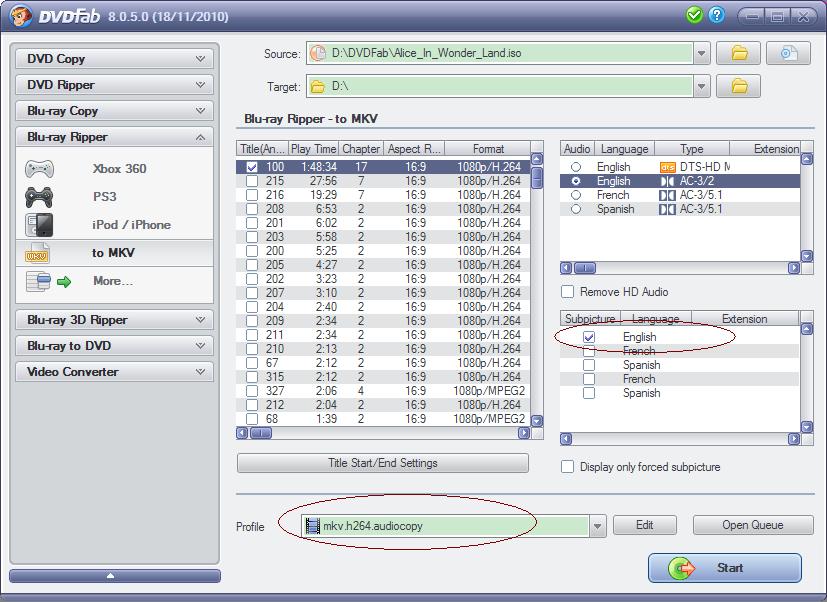The width and height of the screenshot is (827, 602).
Task: Click the DVDFab mascot logo icon
Action: pos(21,16)
